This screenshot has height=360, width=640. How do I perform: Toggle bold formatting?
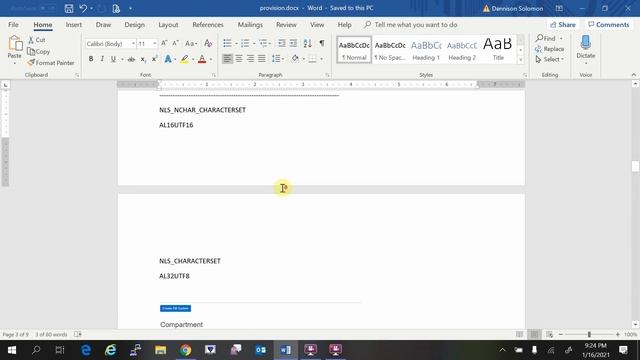91,59
